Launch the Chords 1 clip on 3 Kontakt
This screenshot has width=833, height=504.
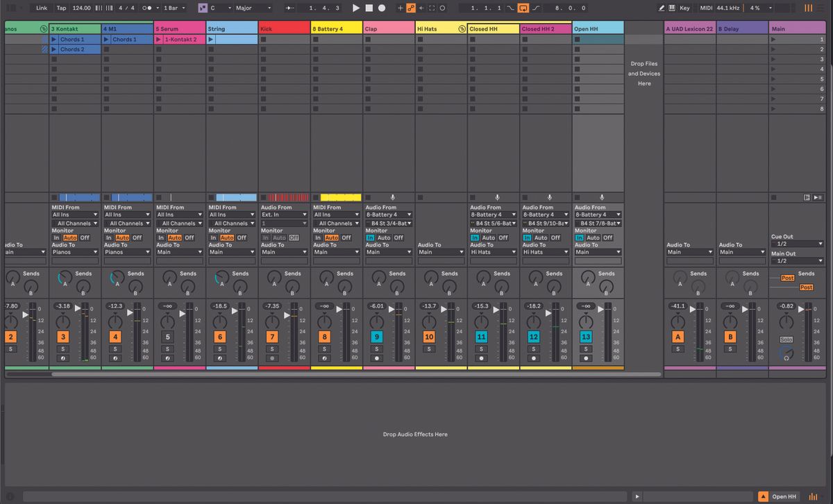(55, 39)
